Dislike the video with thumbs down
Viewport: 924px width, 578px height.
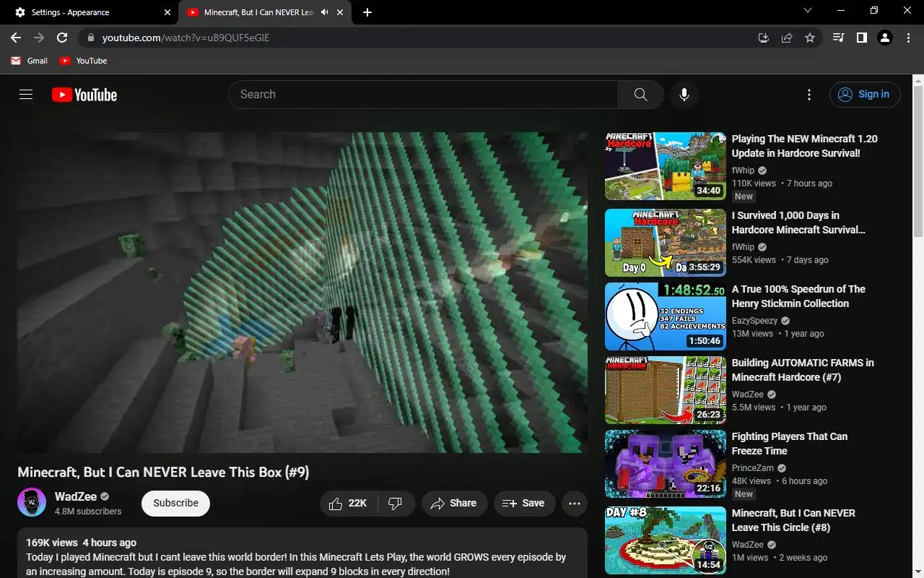coord(396,504)
